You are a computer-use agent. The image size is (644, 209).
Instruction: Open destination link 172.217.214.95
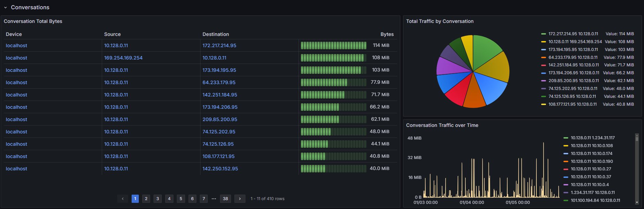pos(219,45)
